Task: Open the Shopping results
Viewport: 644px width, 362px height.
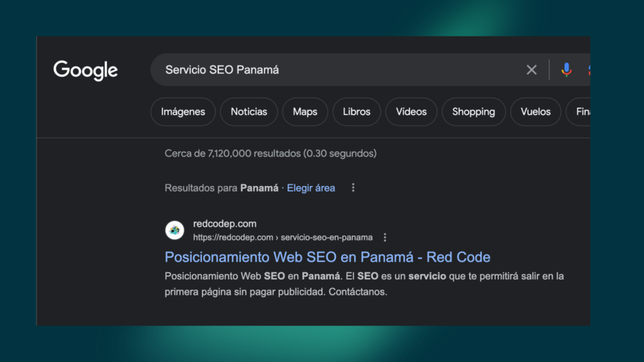Action: click(x=473, y=111)
